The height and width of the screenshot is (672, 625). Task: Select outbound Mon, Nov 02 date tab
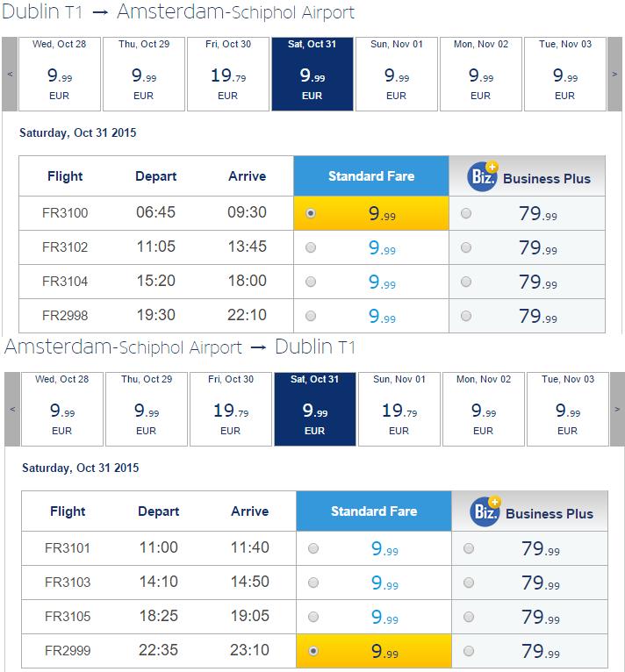[x=481, y=74]
